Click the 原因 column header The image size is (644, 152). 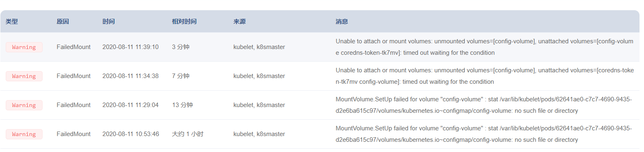tap(63, 22)
